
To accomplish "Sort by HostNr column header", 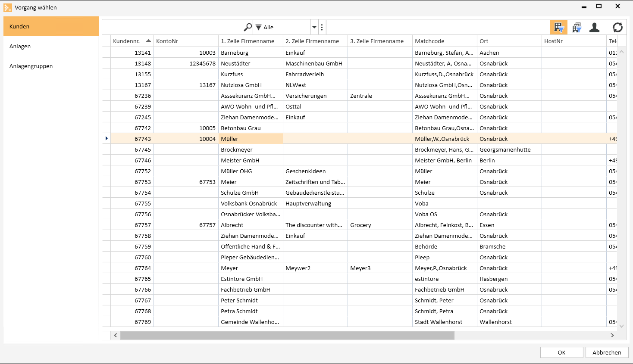I will (x=574, y=41).
